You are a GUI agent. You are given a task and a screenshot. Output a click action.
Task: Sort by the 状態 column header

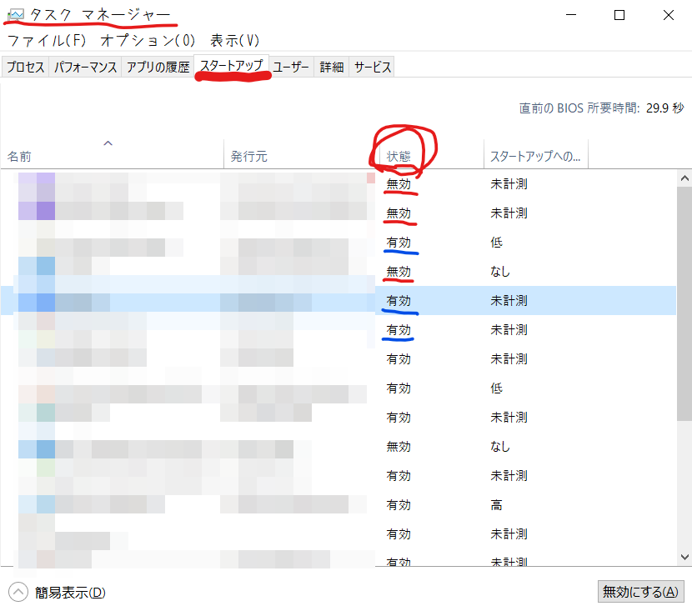(x=432, y=154)
